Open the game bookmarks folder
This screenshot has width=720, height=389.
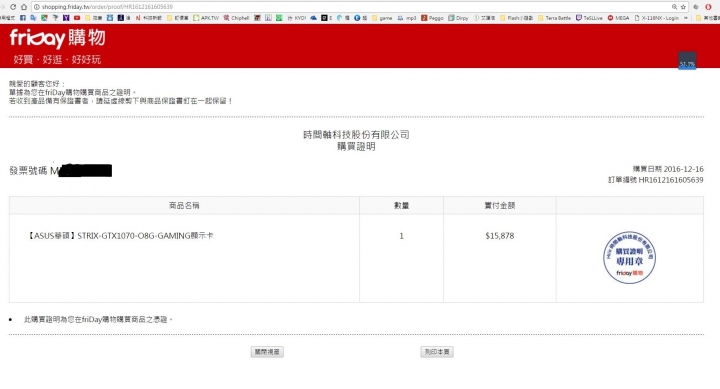[382, 18]
